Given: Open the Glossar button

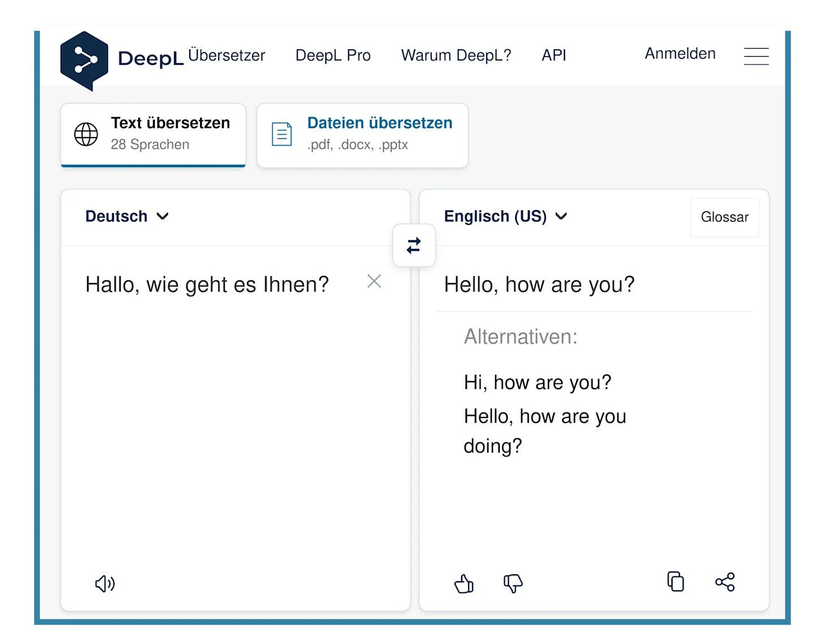Looking at the screenshot, I should [x=725, y=217].
